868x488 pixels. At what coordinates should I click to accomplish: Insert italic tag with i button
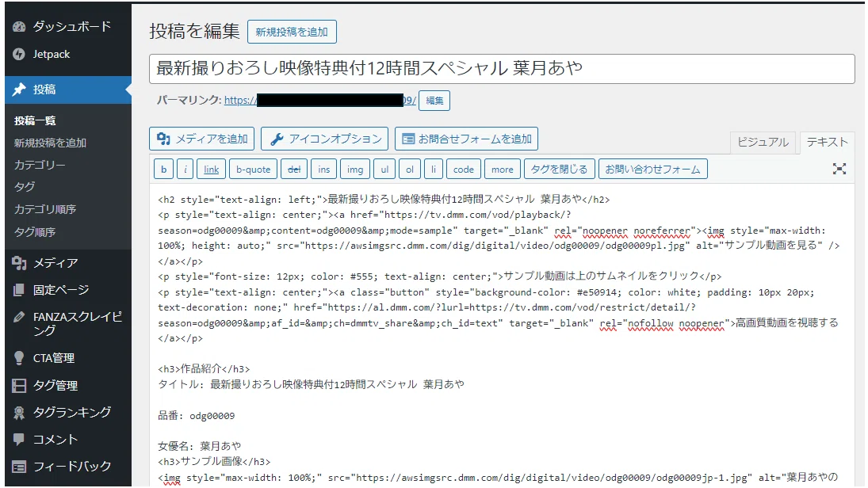pos(185,170)
